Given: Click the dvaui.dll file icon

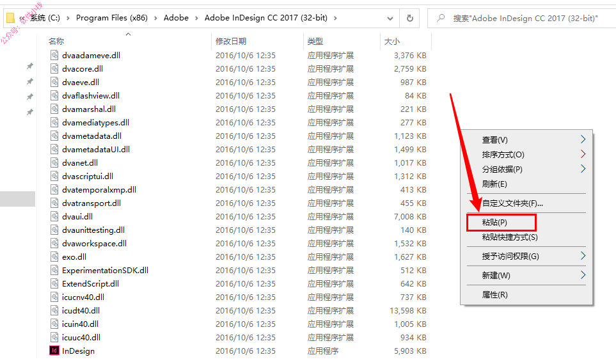Looking at the screenshot, I should [54, 216].
